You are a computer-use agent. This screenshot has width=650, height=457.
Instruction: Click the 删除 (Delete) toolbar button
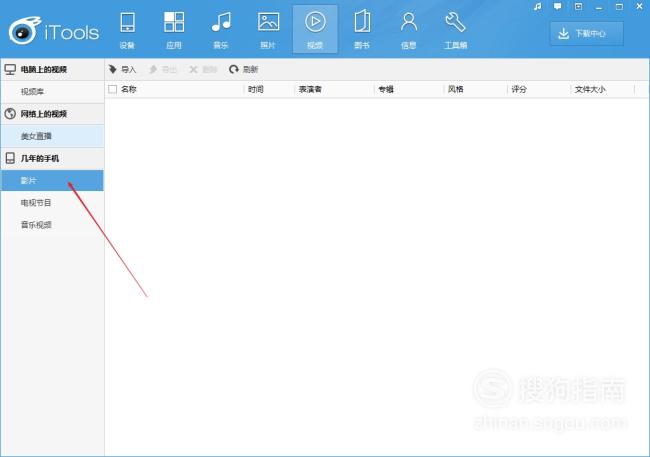203,69
